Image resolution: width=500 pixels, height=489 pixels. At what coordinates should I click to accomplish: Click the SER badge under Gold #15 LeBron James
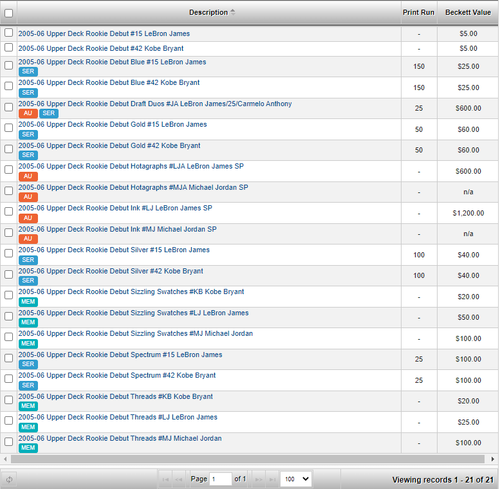tap(28, 134)
